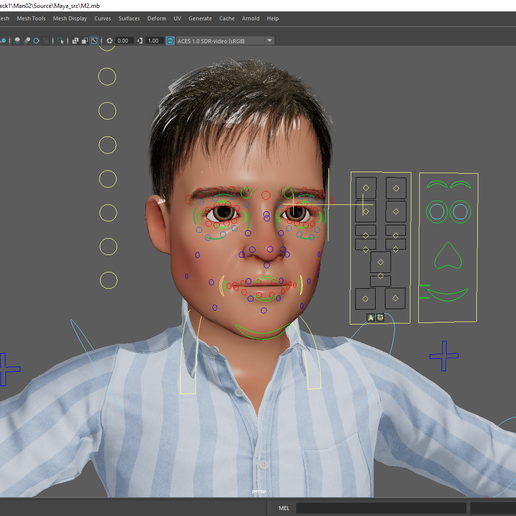Screen dimensions: 516x516
Task: Open the ACES 1.0 SDR-video dropdown arrow
Action: click(270, 41)
